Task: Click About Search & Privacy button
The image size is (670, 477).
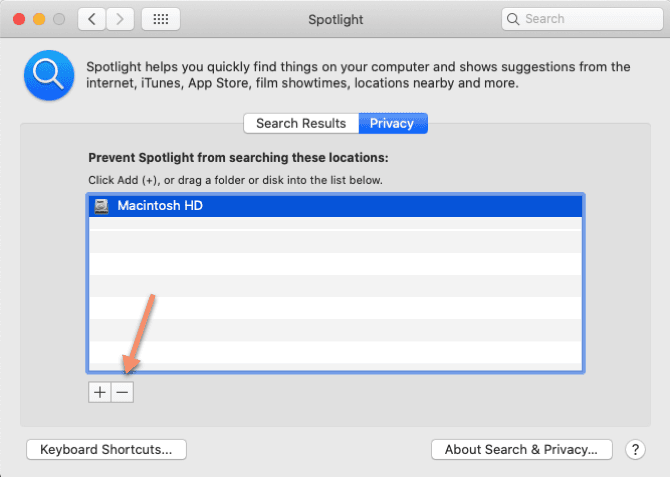Action: 521,449
